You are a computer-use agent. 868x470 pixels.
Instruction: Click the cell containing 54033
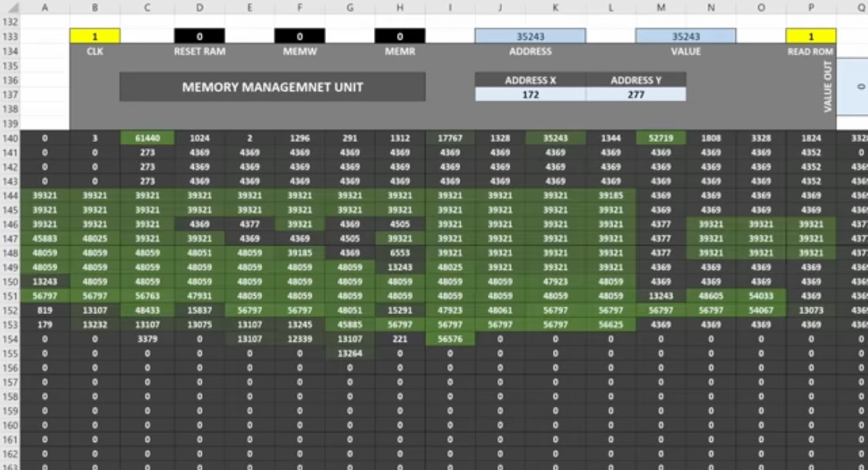click(x=761, y=296)
